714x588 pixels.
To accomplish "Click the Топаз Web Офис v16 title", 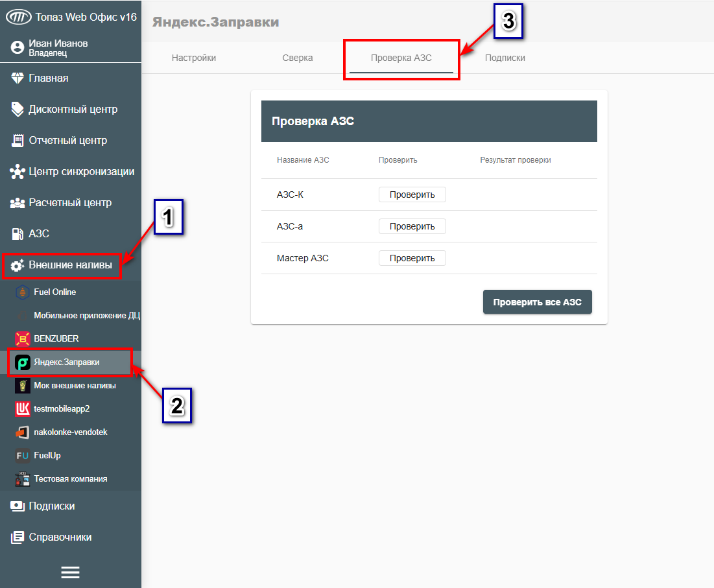I will pos(86,18).
